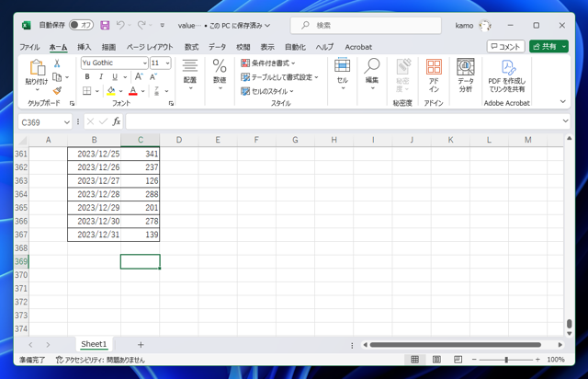
Task: Create PDF and share link via Acrobat
Action: coord(507,75)
